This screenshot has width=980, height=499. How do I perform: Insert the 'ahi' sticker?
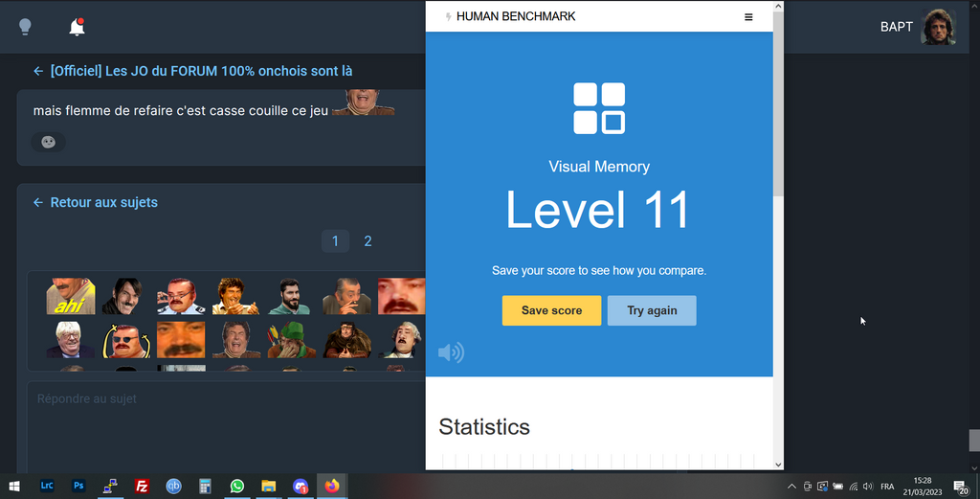click(x=71, y=296)
